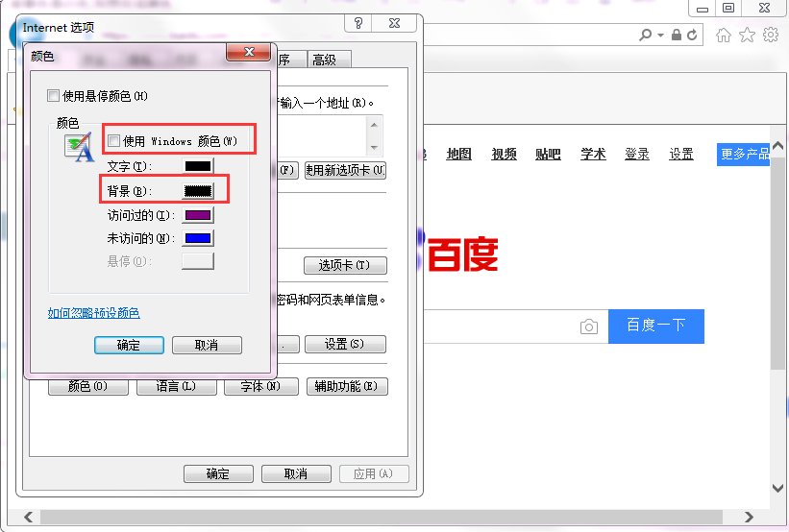Refresh the page with reload icon

click(692, 35)
